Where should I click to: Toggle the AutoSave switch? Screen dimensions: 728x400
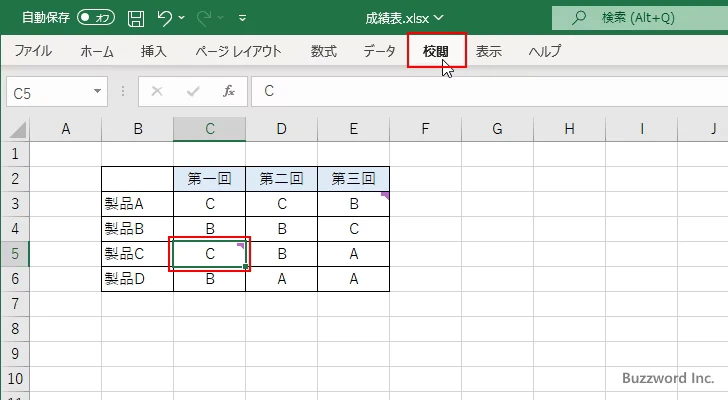96,18
